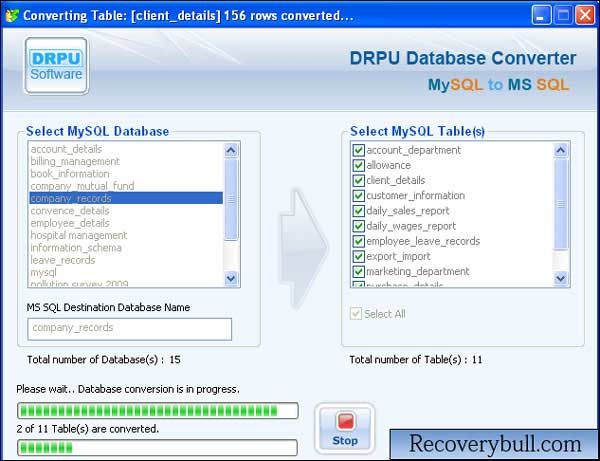600x461 pixels.
Task: Select the information_schema database
Action: (x=126, y=248)
